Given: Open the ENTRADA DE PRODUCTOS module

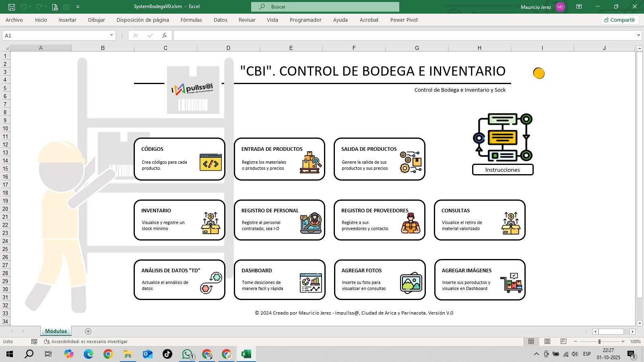Looking at the screenshot, I should tap(279, 159).
